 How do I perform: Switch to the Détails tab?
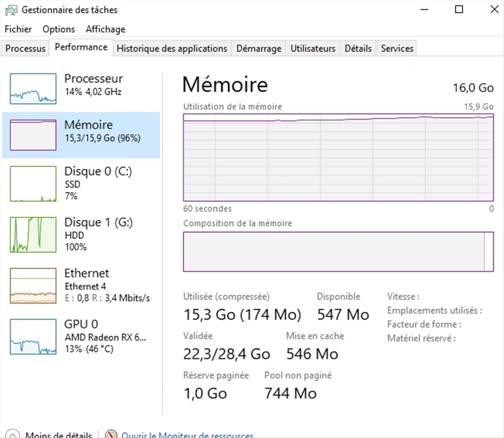coord(358,49)
